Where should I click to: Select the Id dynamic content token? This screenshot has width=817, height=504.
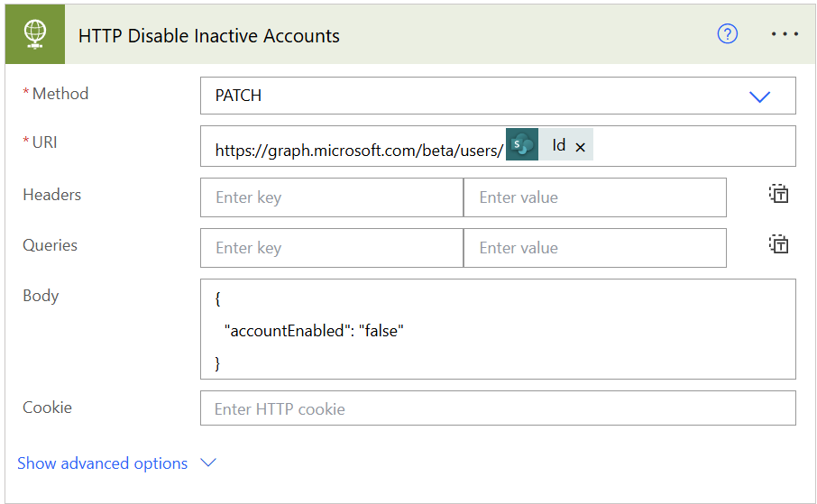coord(559,146)
